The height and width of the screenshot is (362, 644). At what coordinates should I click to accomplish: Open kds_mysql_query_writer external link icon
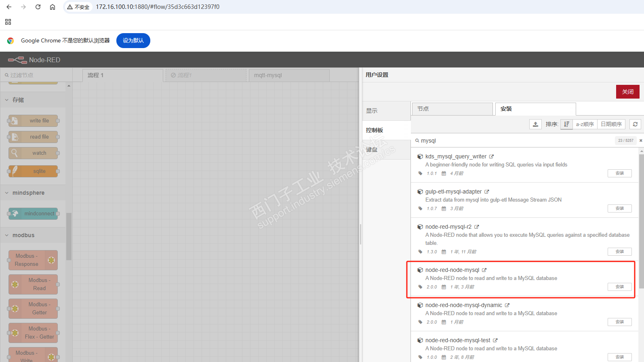coord(492,156)
